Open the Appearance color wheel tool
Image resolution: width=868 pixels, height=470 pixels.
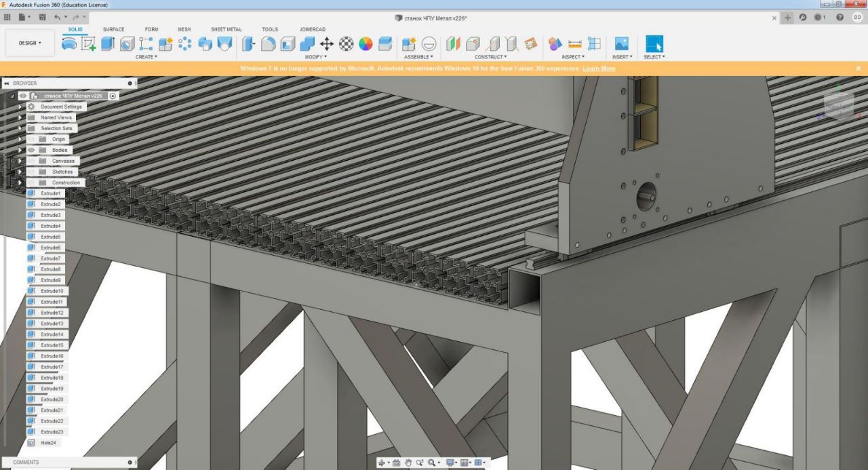(366, 44)
